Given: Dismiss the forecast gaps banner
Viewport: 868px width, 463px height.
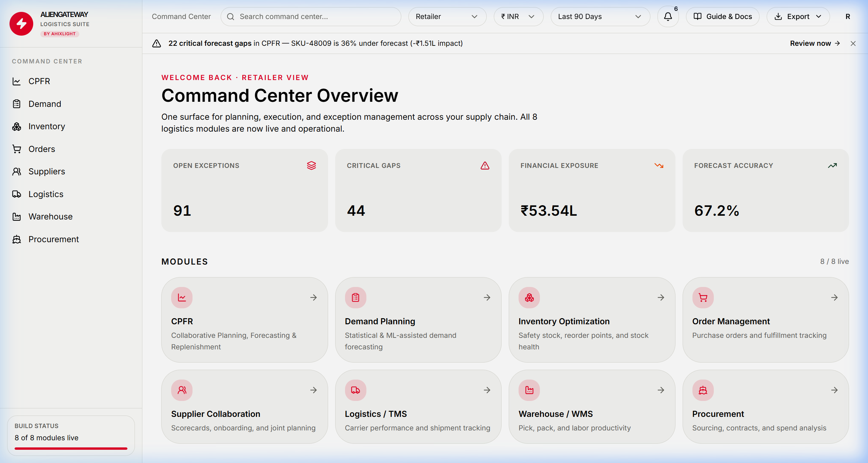Looking at the screenshot, I should coord(853,43).
